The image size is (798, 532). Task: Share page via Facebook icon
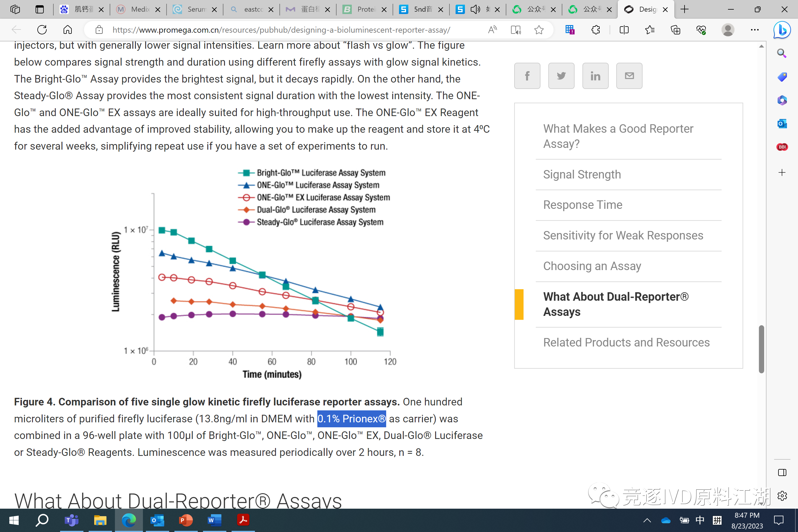[527, 76]
